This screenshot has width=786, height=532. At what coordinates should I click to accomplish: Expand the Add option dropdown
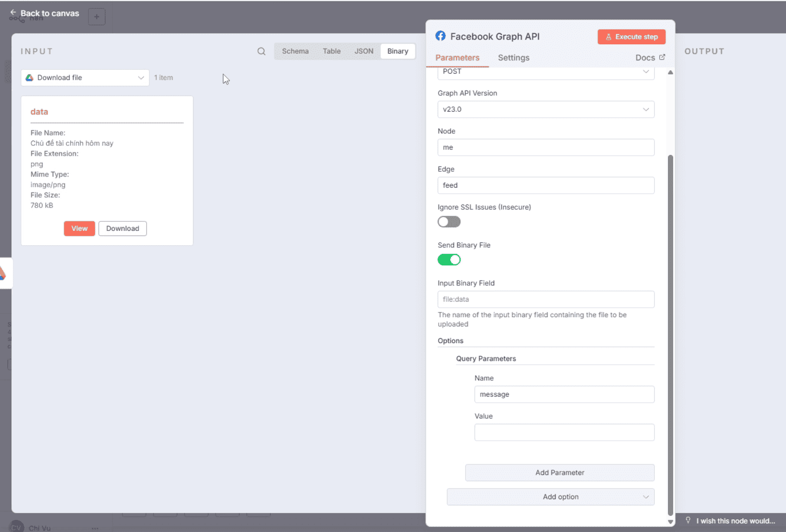[x=550, y=497]
